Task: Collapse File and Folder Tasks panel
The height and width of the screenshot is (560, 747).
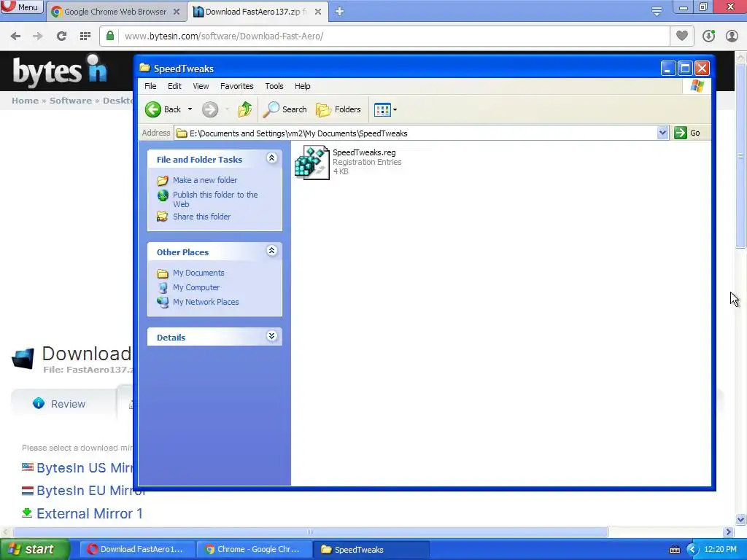Action: [271, 158]
